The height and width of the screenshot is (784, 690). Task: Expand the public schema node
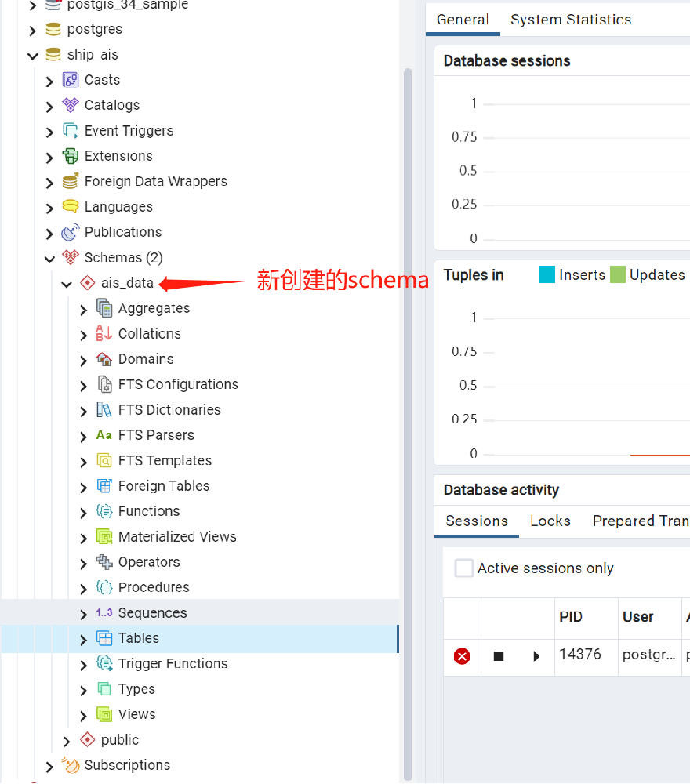67,741
